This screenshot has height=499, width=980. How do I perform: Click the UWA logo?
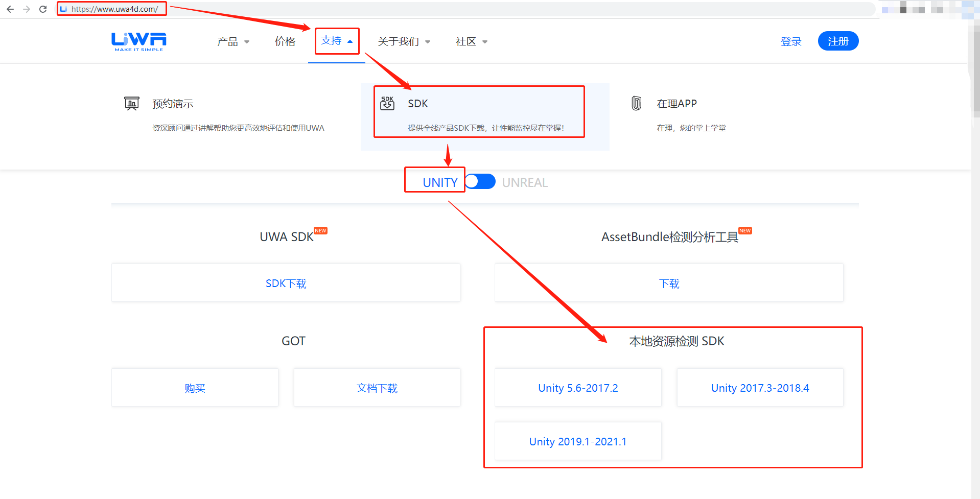click(x=139, y=41)
